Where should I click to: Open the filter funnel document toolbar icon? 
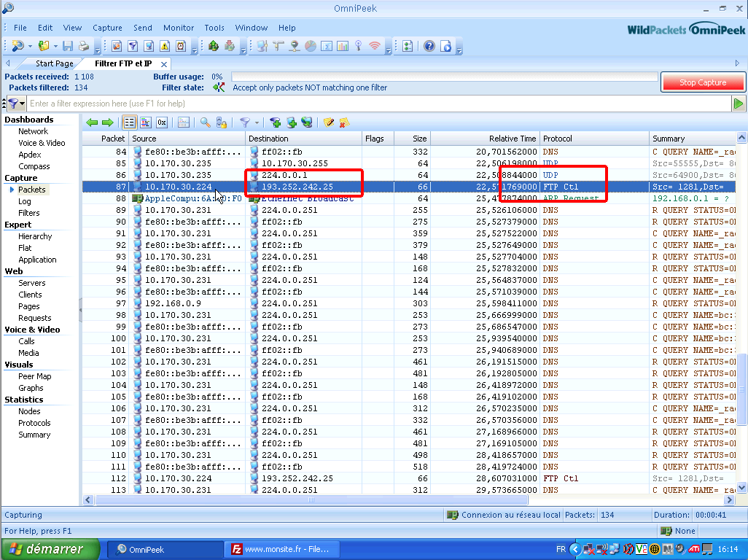[133, 46]
